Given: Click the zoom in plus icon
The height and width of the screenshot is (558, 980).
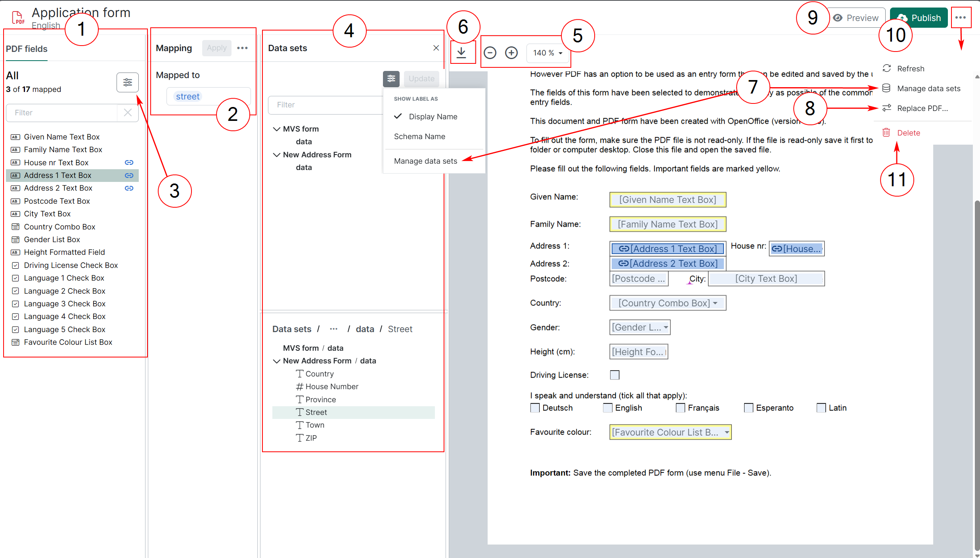Looking at the screenshot, I should [511, 53].
